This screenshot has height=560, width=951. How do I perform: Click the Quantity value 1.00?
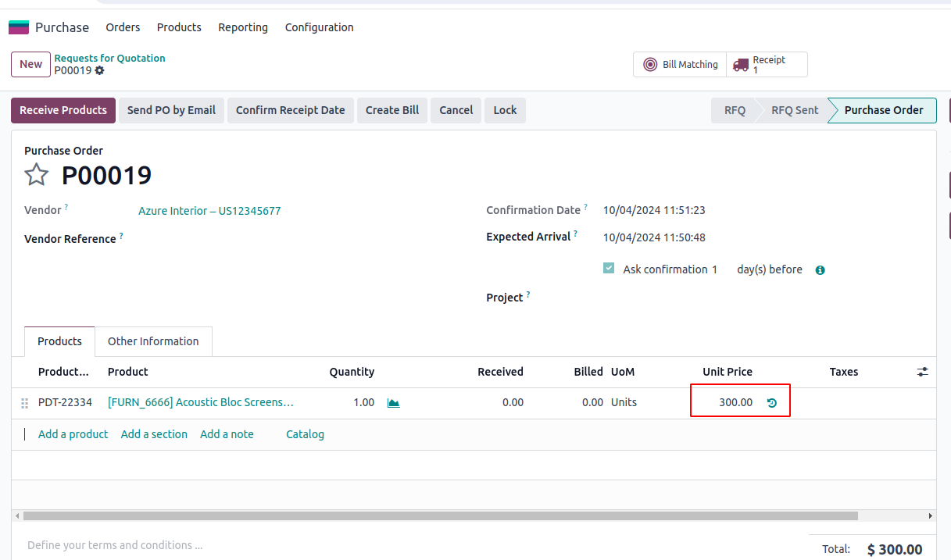363,402
